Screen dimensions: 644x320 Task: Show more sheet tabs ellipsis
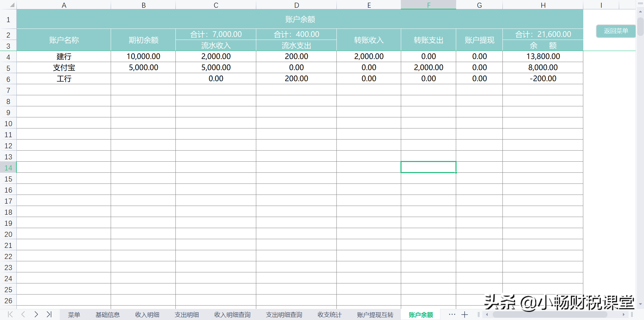tap(452, 315)
